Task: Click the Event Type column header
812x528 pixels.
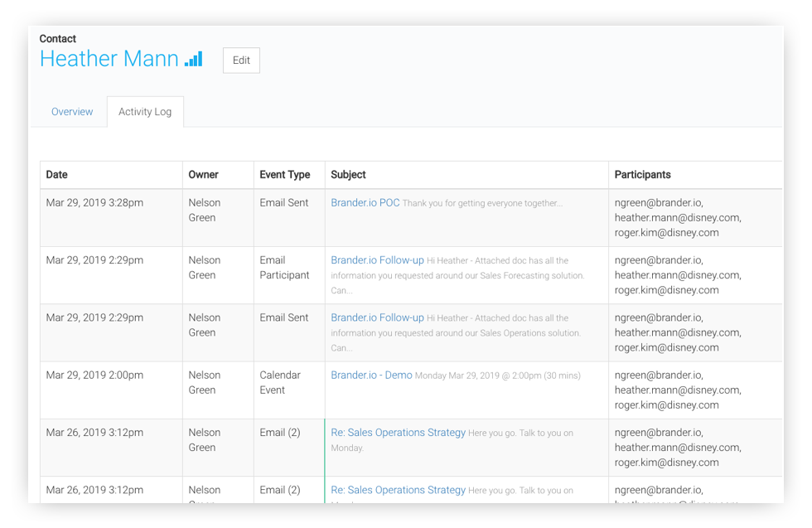Action: 285,175
